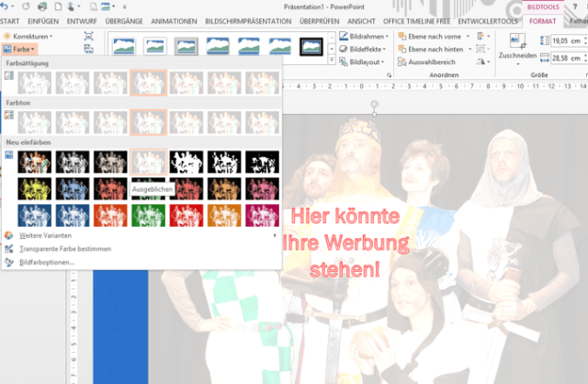Expand the Ebene nach hinten arrow
The height and width of the screenshot is (384, 588).
point(469,49)
